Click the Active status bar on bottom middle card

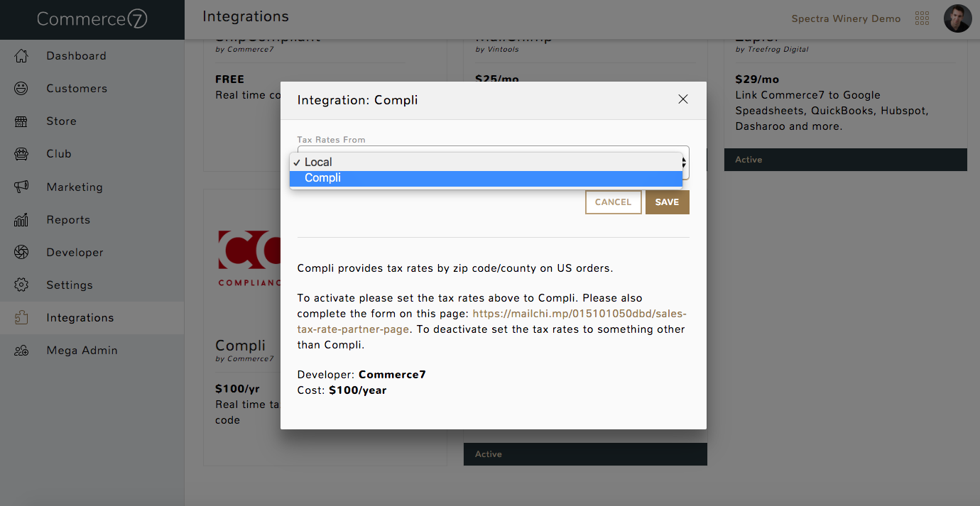click(x=585, y=454)
